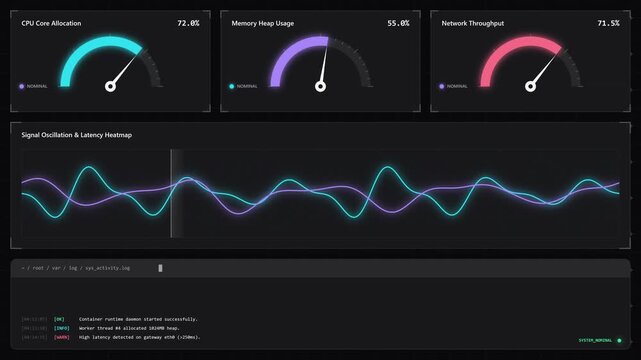
Task: Click the blinking cursor block in terminal header
Action: (160, 268)
